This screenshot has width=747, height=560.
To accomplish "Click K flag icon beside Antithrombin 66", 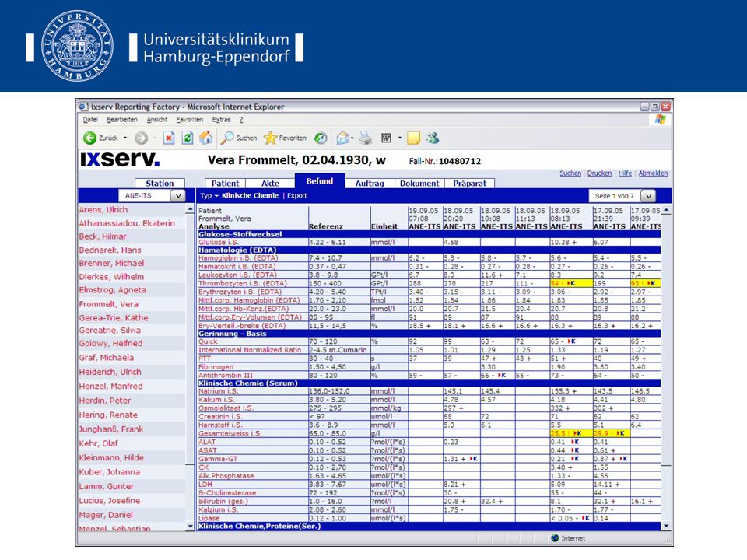I will pos(502,375).
